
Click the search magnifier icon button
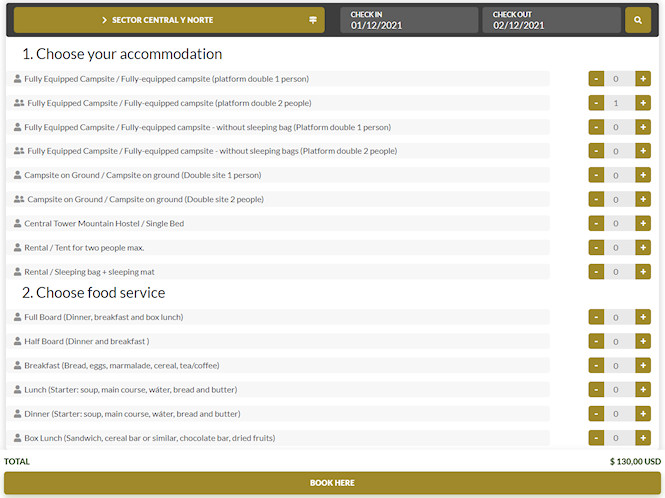coord(637,20)
